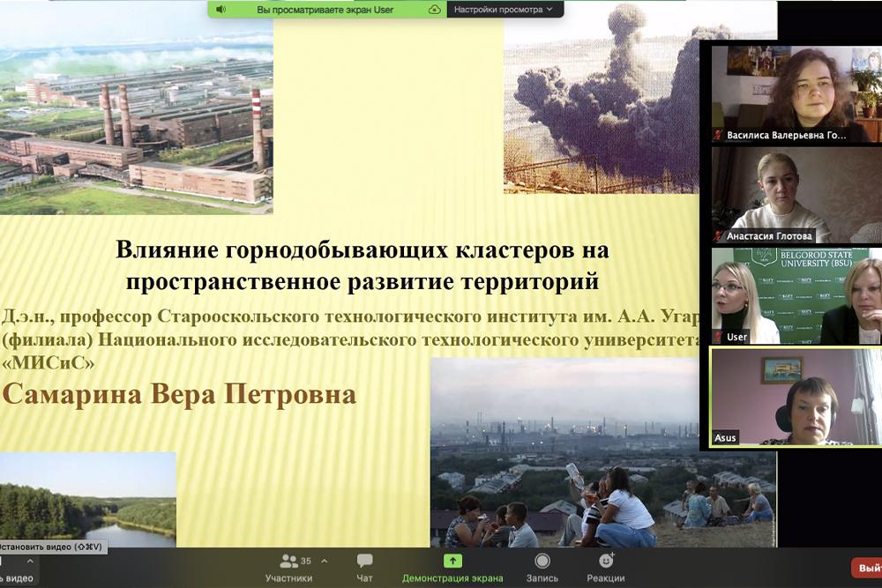
Task: Click the speaker icon in the sharing bar
Action: point(220,9)
